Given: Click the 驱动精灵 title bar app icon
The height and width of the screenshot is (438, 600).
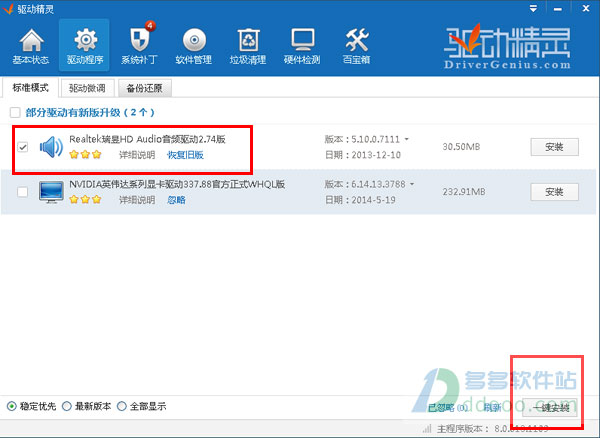Looking at the screenshot, I should [8, 8].
